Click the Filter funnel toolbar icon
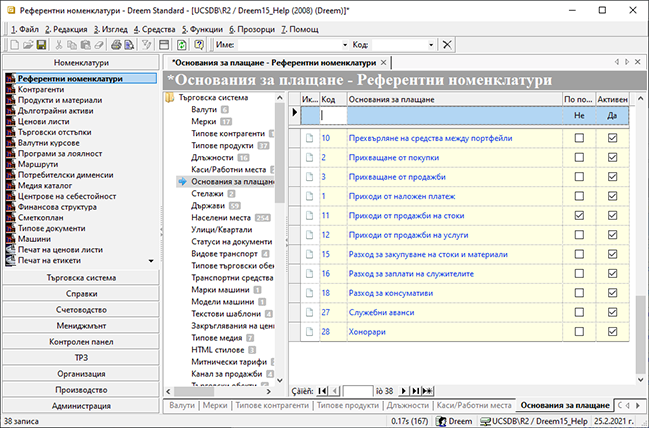The image size is (649, 428). point(147,45)
